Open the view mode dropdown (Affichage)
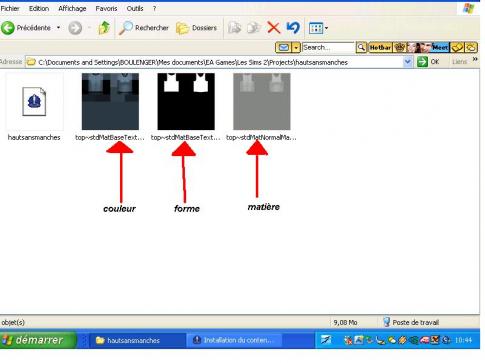Screen dimensions: 485x363 point(318,28)
